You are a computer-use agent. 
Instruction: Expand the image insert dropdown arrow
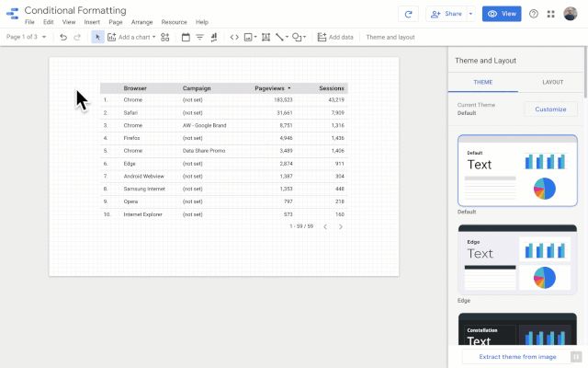[255, 37]
